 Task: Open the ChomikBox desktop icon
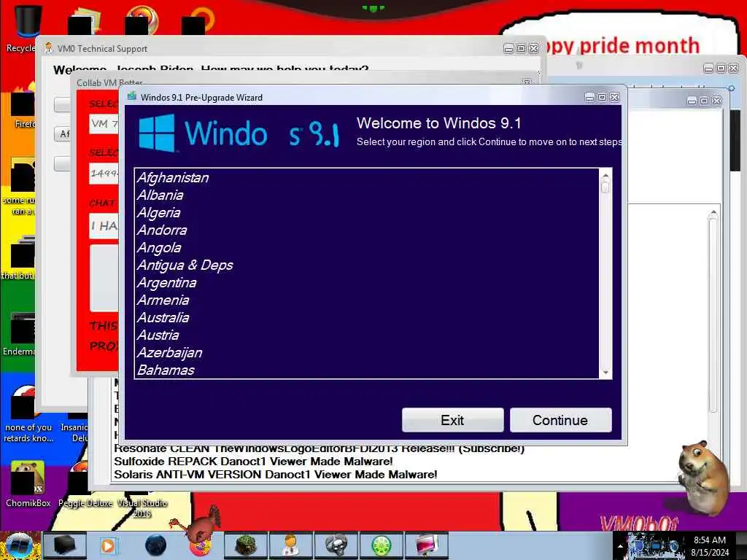pyautogui.click(x=28, y=484)
